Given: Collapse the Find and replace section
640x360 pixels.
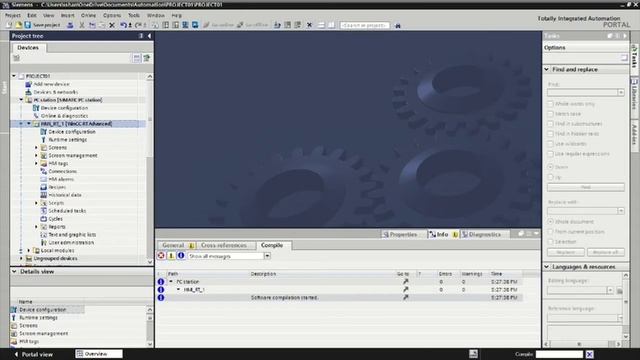Looking at the screenshot, I should pos(547,69).
